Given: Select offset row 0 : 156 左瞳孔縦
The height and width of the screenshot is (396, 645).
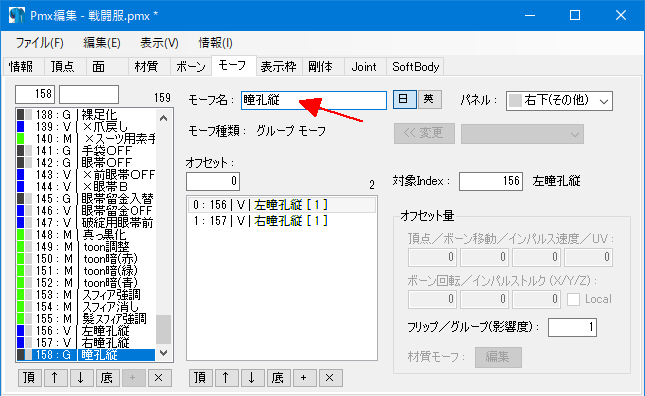Looking at the screenshot, I should click(282, 205).
